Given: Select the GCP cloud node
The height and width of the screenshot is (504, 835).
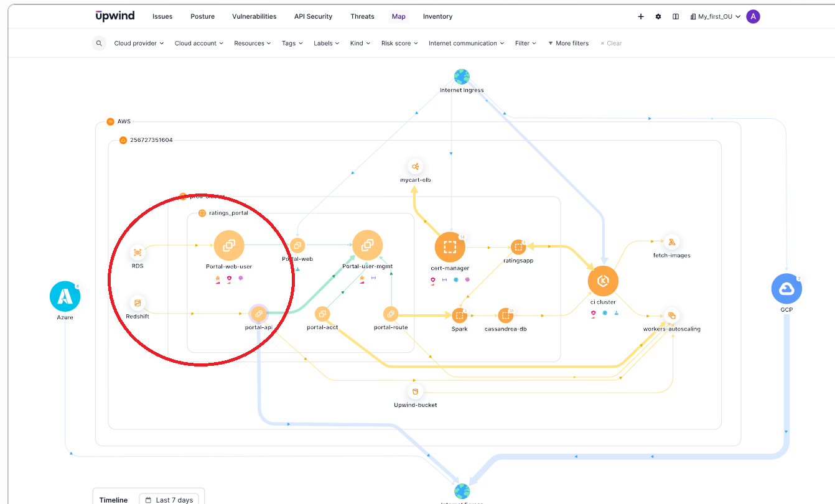Looking at the screenshot, I should (x=786, y=288).
